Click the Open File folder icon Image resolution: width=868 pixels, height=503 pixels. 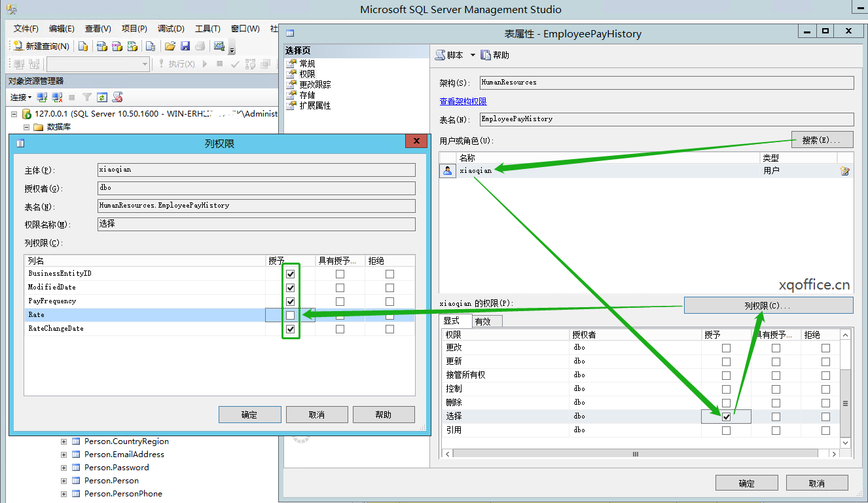[x=170, y=46]
